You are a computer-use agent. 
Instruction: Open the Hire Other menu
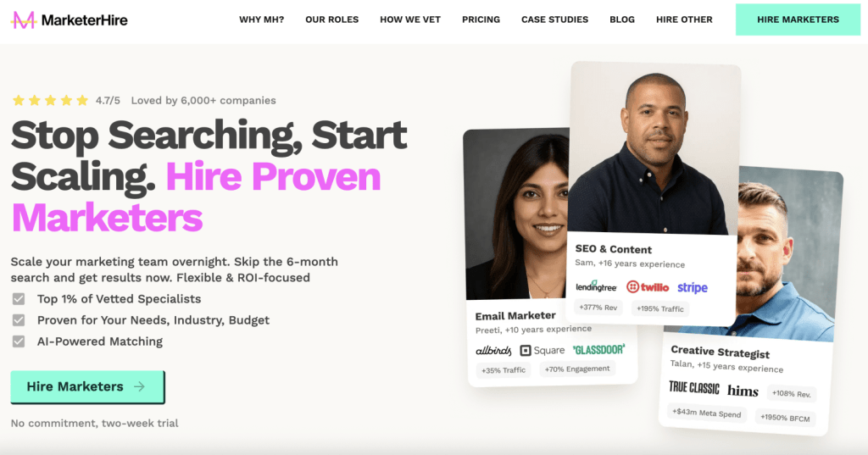(x=684, y=19)
